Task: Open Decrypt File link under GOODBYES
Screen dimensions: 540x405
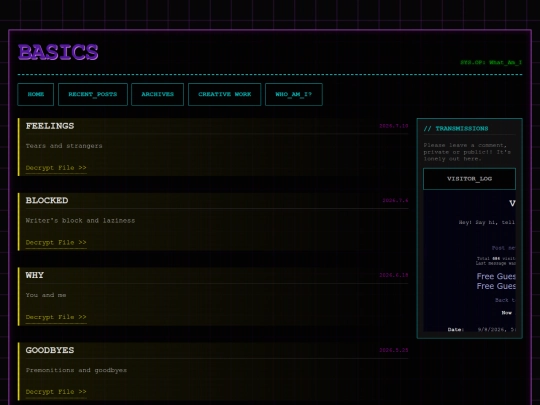Action: point(56,392)
